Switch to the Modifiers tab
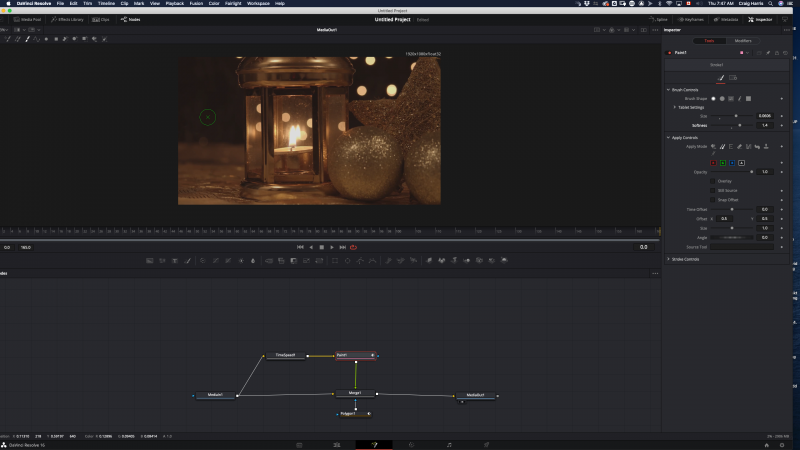 click(x=743, y=41)
